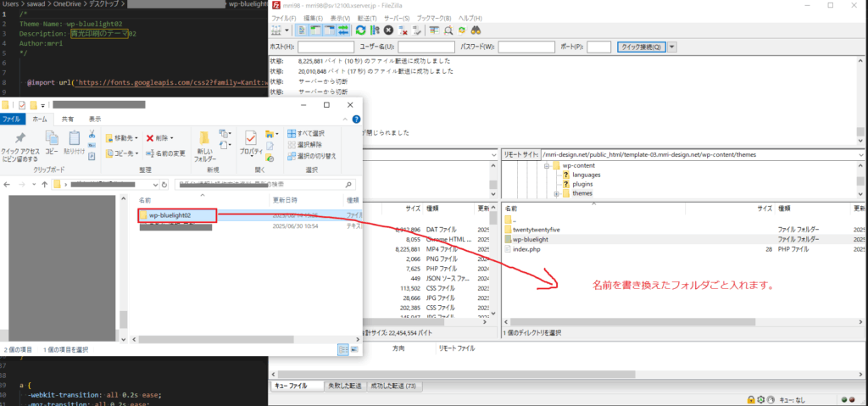The height and width of the screenshot is (406, 868).
Task: Click the Explorer up-directory arrow
Action: 44,184
